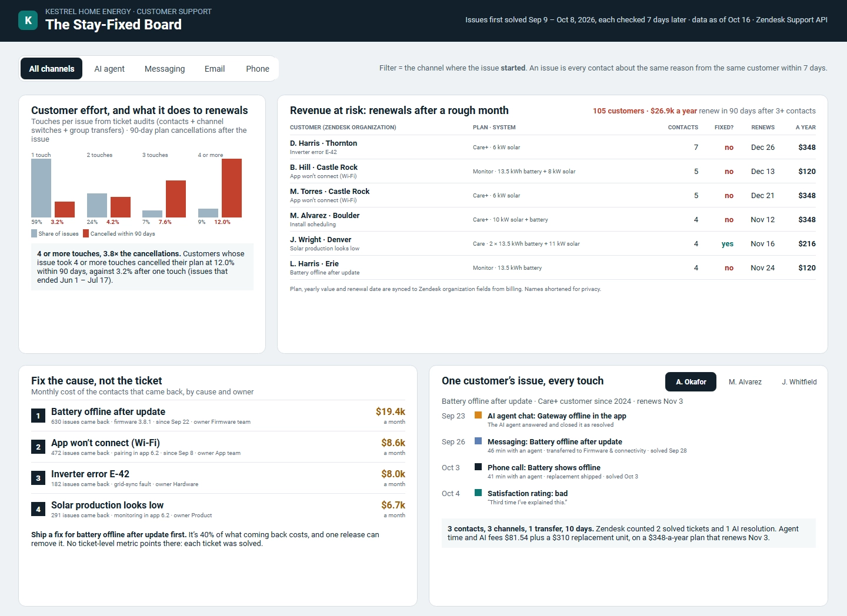Open the J. Wright · Denver row
Screen dimensions: 847x616
coord(552,243)
